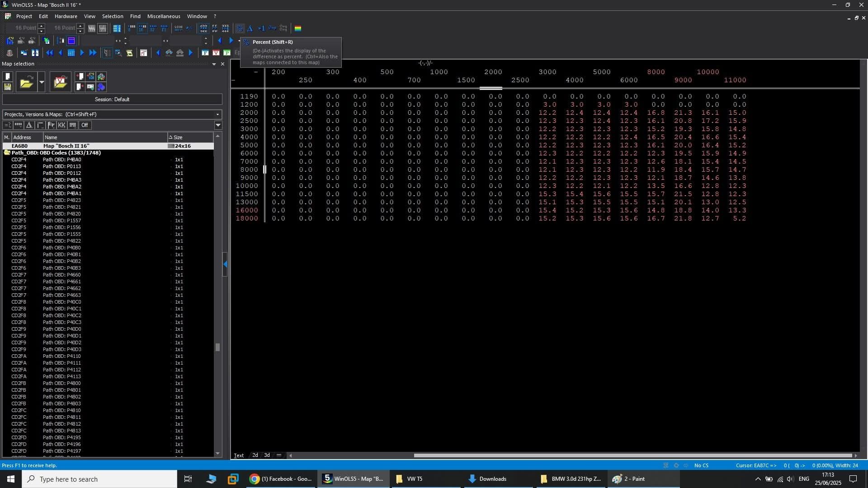Select the Map "Bosch II 16" row
868x488 pixels.
point(108,146)
